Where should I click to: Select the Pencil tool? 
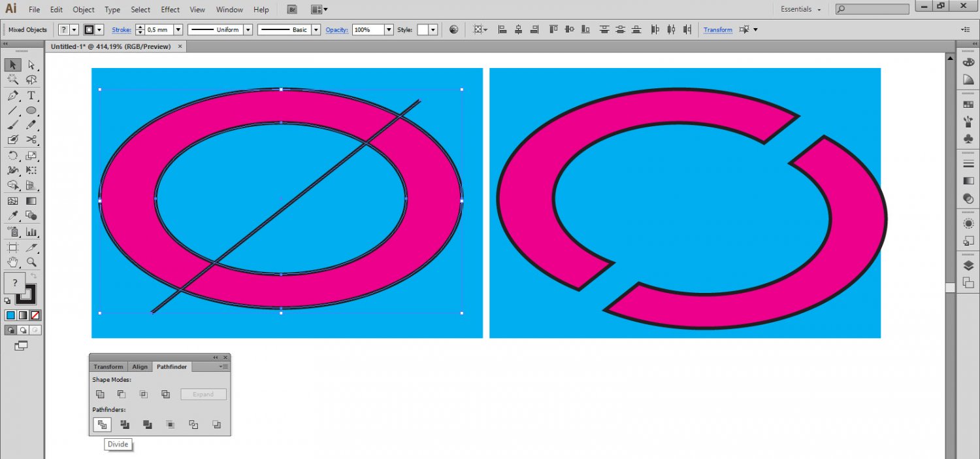tap(31, 125)
